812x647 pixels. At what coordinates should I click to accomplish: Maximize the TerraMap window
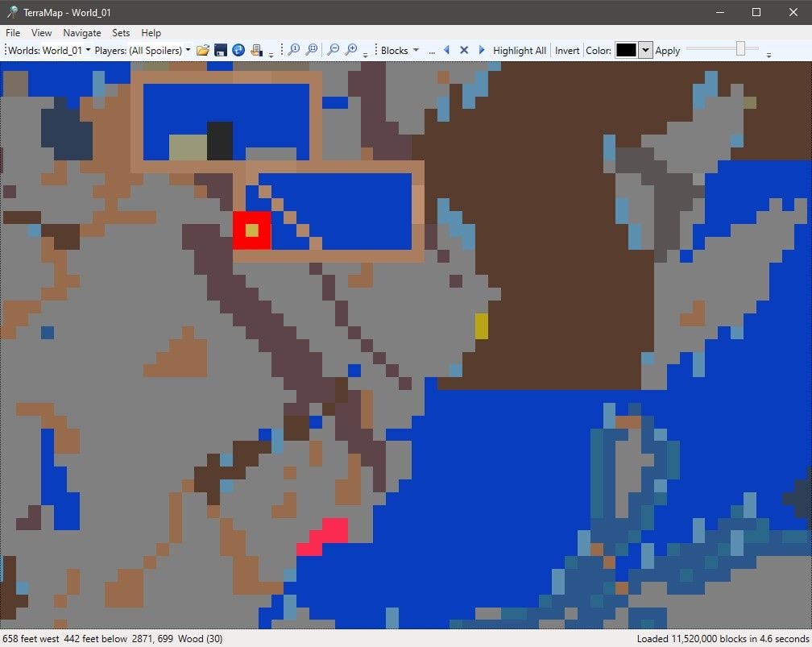tap(756, 12)
